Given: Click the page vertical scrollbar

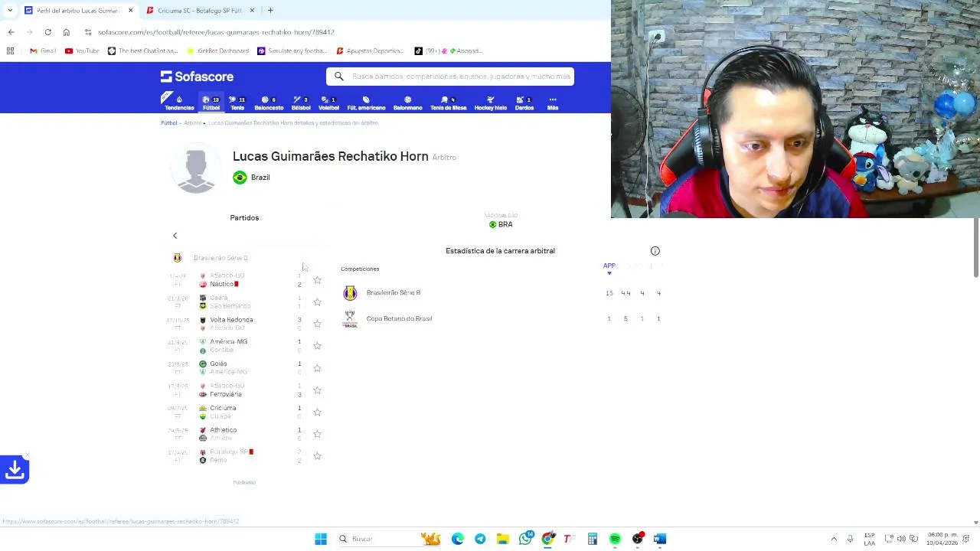Looking at the screenshot, I should (975, 247).
